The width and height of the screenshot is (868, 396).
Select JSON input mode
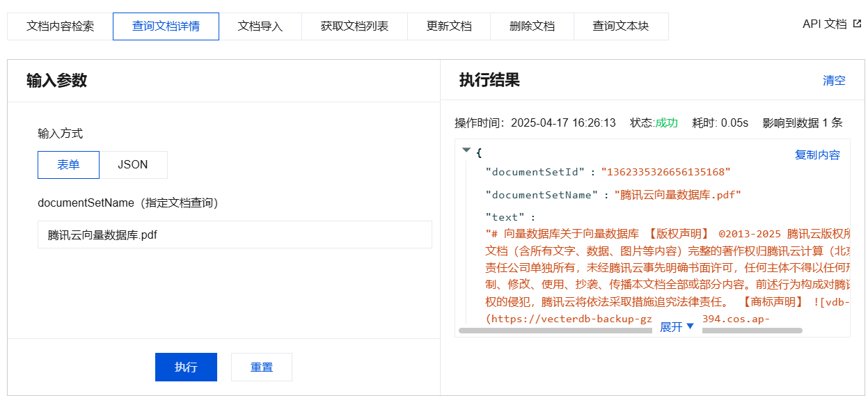tap(133, 165)
